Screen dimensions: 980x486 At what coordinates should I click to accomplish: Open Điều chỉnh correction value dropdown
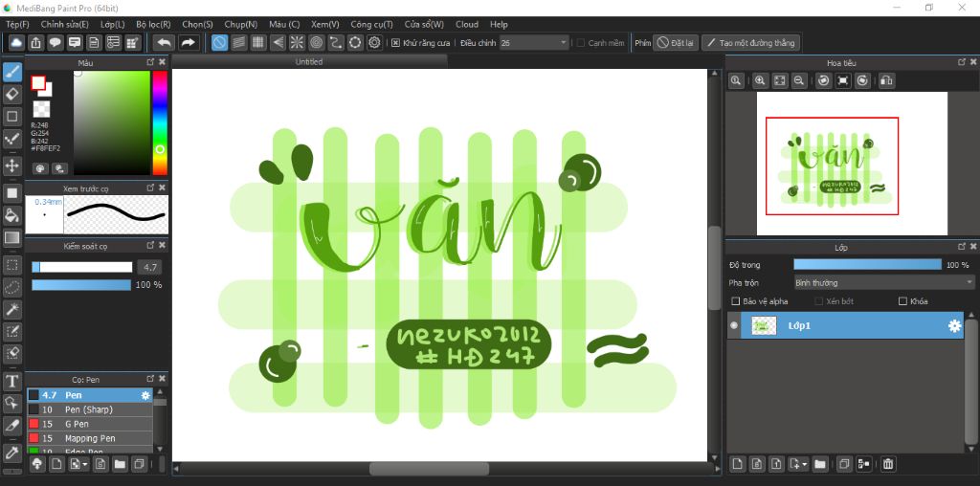534,43
